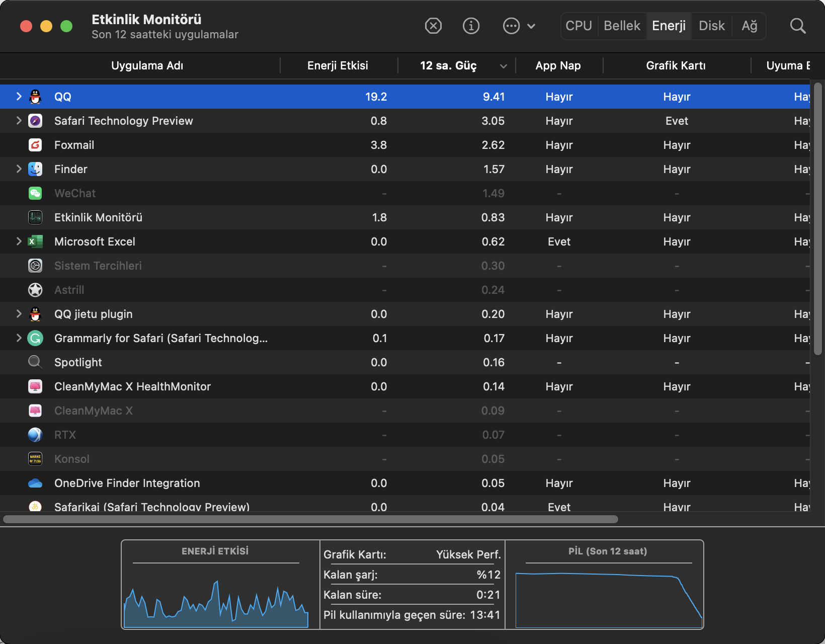Click the Astrill star icon

click(35, 290)
